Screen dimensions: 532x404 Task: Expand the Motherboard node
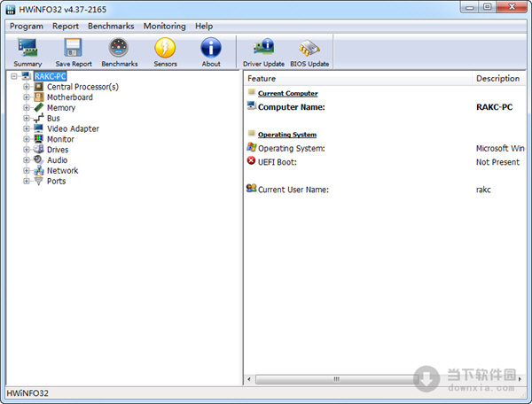(x=26, y=97)
